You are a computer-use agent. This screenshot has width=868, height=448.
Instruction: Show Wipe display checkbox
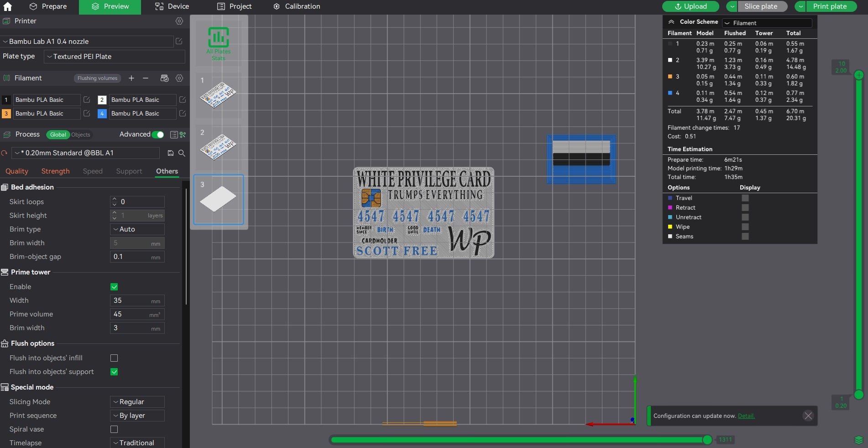[745, 227]
